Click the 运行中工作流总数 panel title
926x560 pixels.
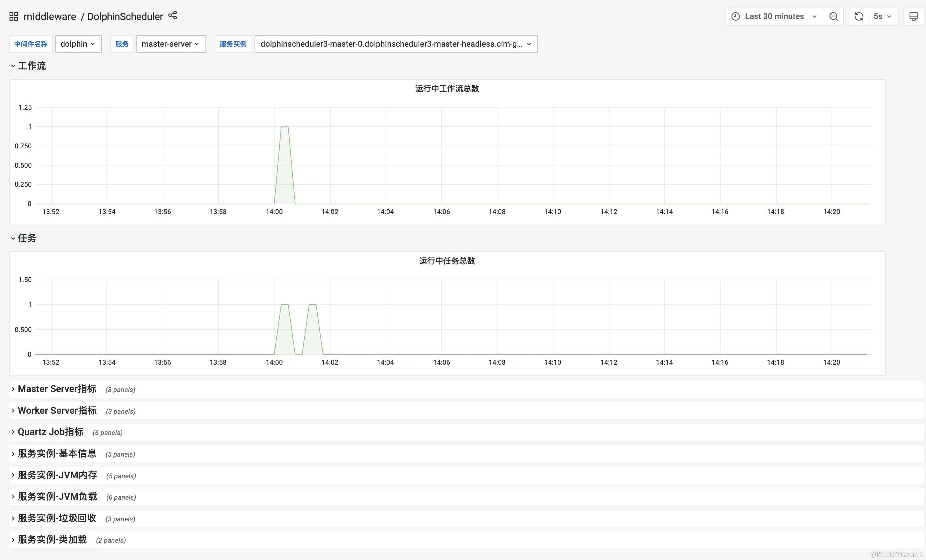coord(447,89)
